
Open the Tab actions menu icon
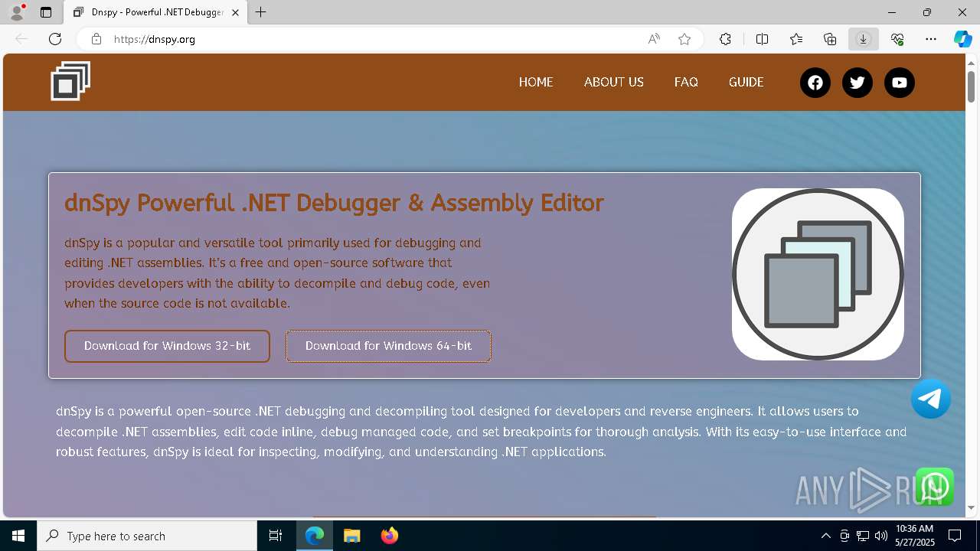[46, 12]
